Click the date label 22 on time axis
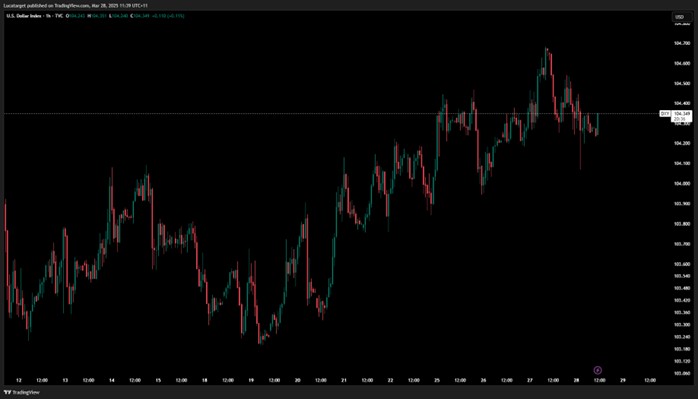698x399 pixels. pyautogui.click(x=390, y=381)
